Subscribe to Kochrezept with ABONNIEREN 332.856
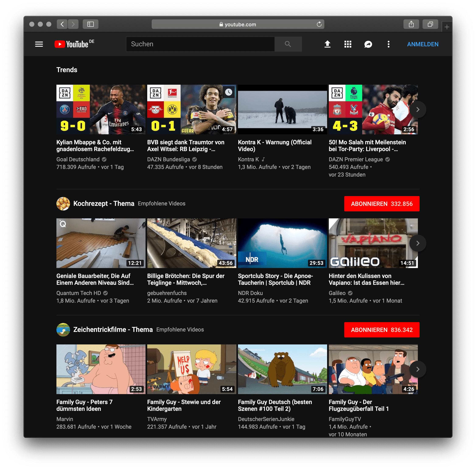The width and height of the screenshot is (476, 469). click(x=382, y=204)
